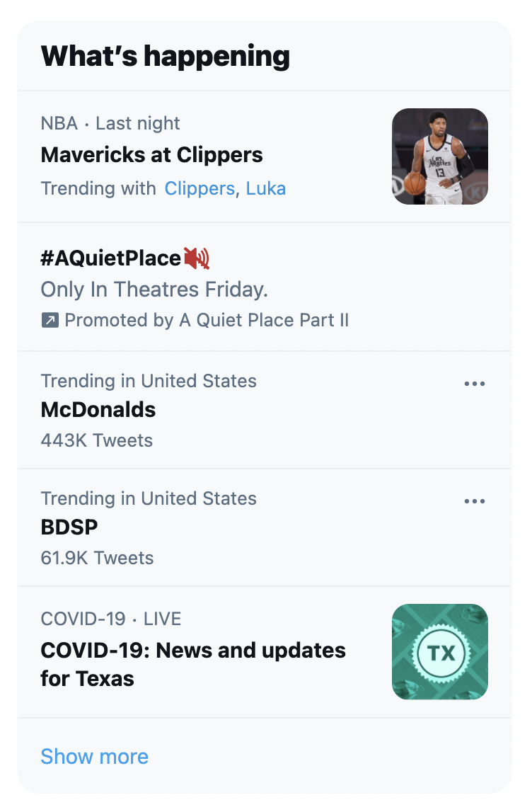Select the Paul George photo thumbnail
Viewport: 532px width, 812px height.
pos(439,156)
